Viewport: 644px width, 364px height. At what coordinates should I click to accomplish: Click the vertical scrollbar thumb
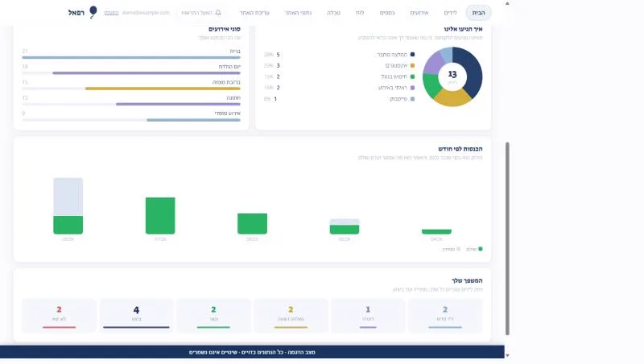(507, 238)
